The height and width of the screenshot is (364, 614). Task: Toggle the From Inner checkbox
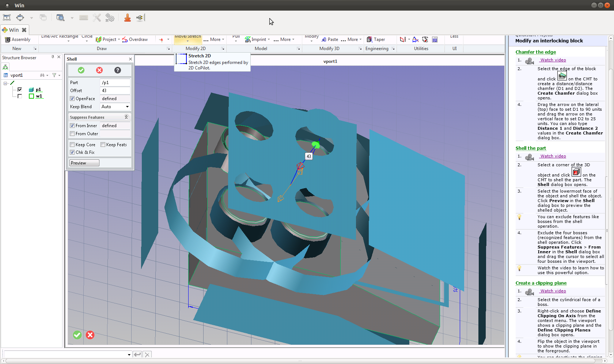click(72, 126)
